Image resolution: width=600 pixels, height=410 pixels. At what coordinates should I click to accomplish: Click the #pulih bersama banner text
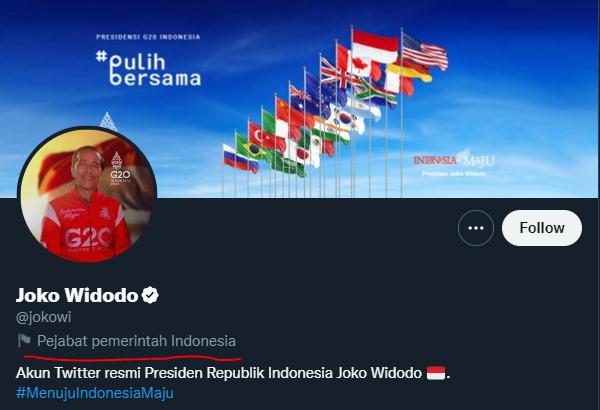(x=148, y=69)
